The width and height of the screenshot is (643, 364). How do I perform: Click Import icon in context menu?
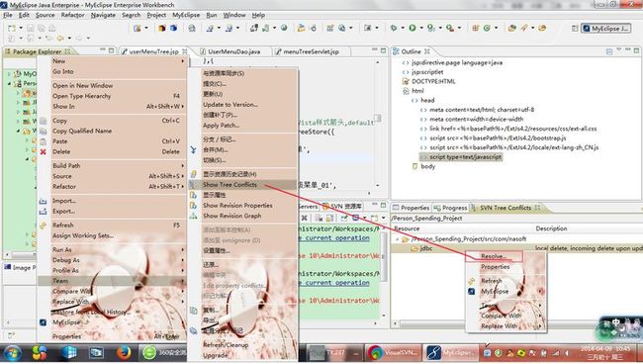44,201
